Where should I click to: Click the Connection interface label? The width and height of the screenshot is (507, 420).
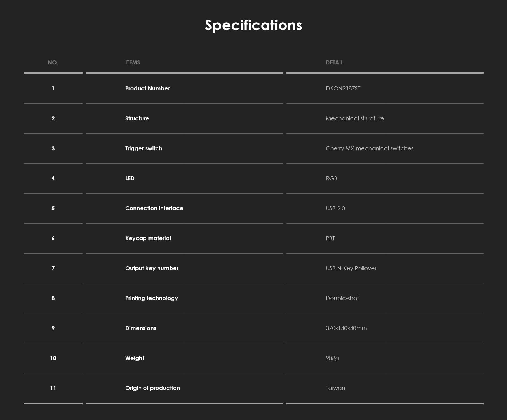pyautogui.click(x=154, y=208)
